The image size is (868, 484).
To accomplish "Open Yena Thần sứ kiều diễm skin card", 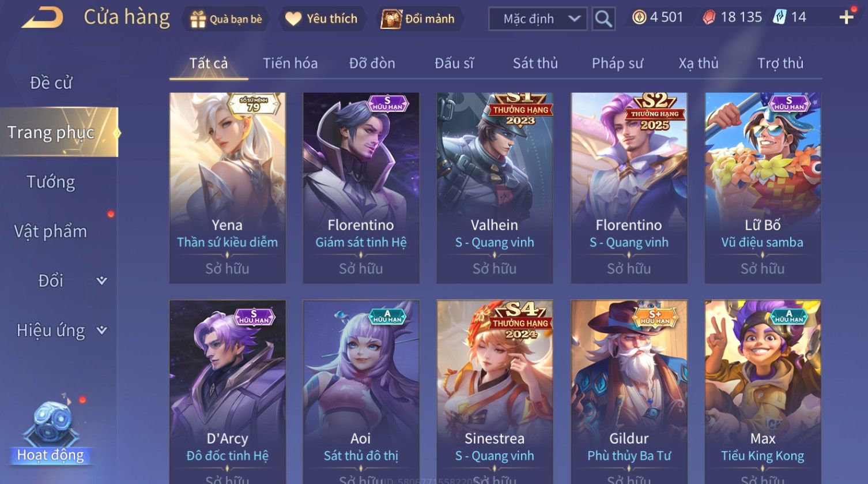I will click(x=227, y=188).
